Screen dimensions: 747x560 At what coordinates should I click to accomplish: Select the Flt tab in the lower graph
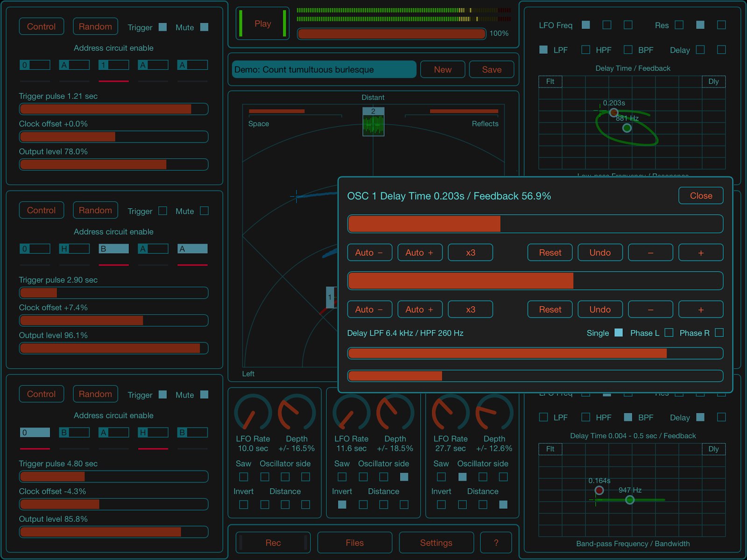[550, 449]
